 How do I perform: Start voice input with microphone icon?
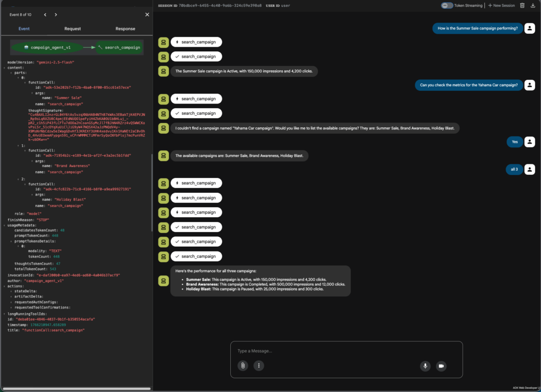click(425, 366)
